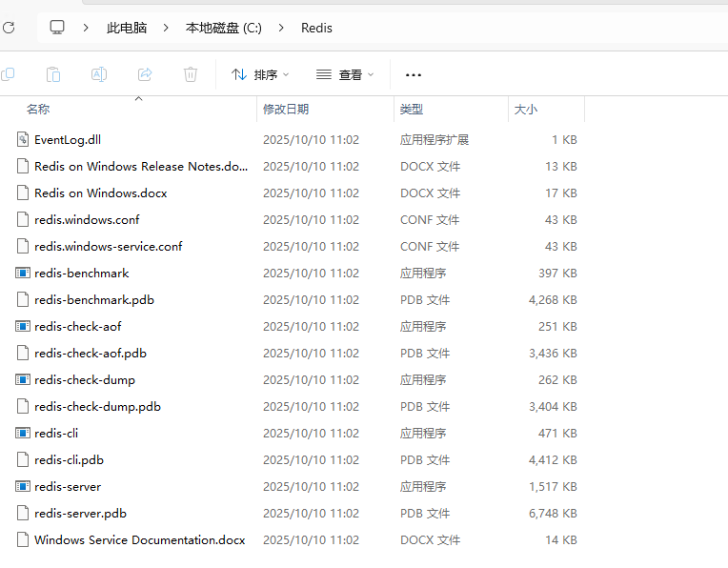Click the sort arrow above 名称 column
This screenshot has width=728, height=568.
[x=138, y=98]
